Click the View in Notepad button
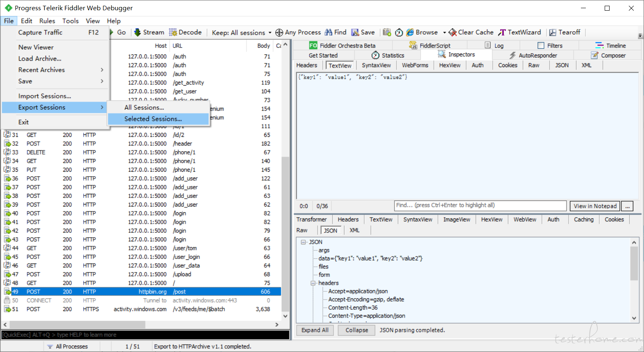This screenshot has height=352, width=644. 595,206
